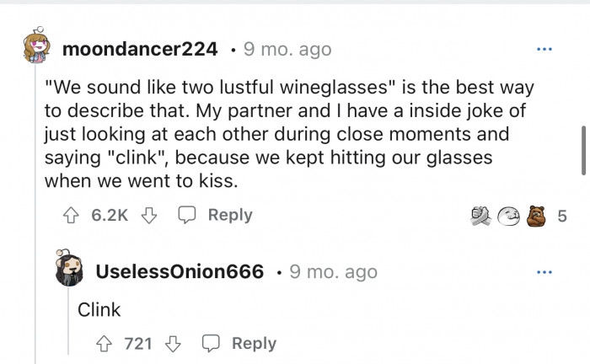Click the award count of 5
This screenshot has width=590, height=364.
[562, 217]
